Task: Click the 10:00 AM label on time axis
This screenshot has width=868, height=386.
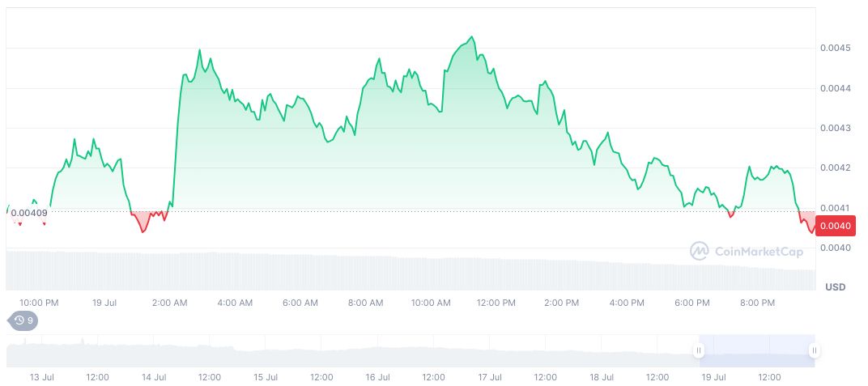Action: pyautogui.click(x=431, y=303)
